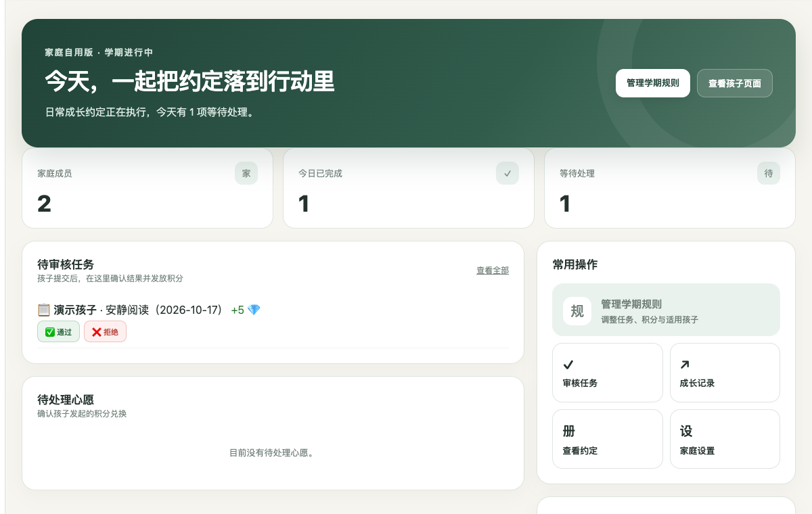
Task: Open the 审核任务 shortcut
Action: (608, 373)
